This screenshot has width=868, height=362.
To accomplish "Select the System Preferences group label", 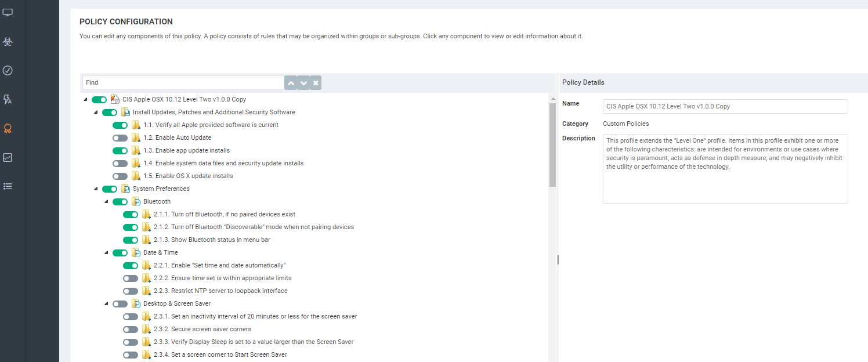I will click(161, 189).
